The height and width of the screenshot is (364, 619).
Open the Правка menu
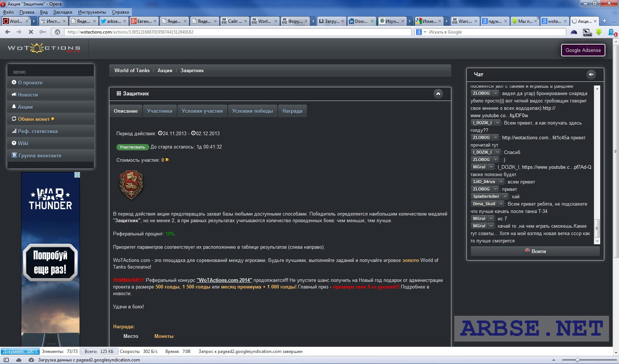click(27, 12)
